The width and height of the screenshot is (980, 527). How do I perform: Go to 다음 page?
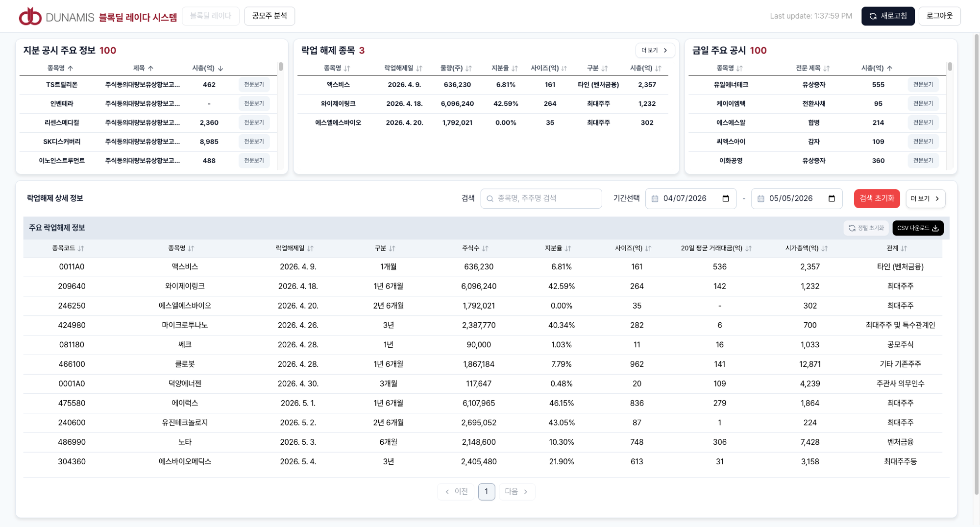517,491
